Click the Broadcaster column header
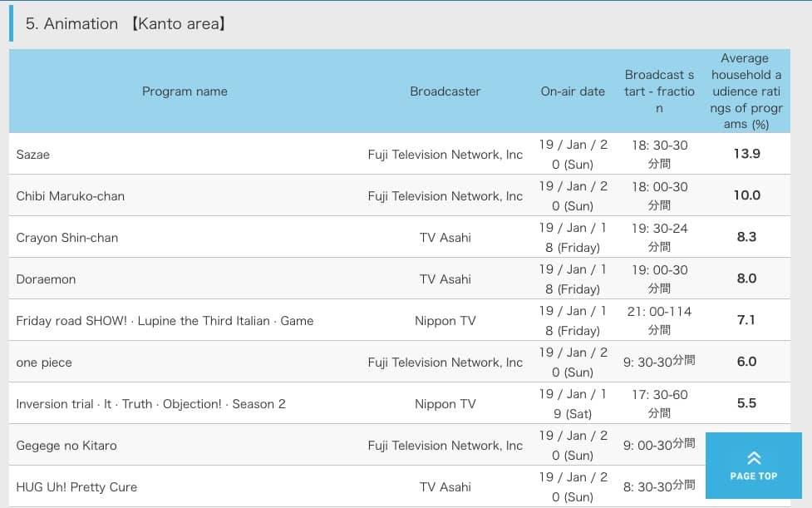 click(445, 91)
